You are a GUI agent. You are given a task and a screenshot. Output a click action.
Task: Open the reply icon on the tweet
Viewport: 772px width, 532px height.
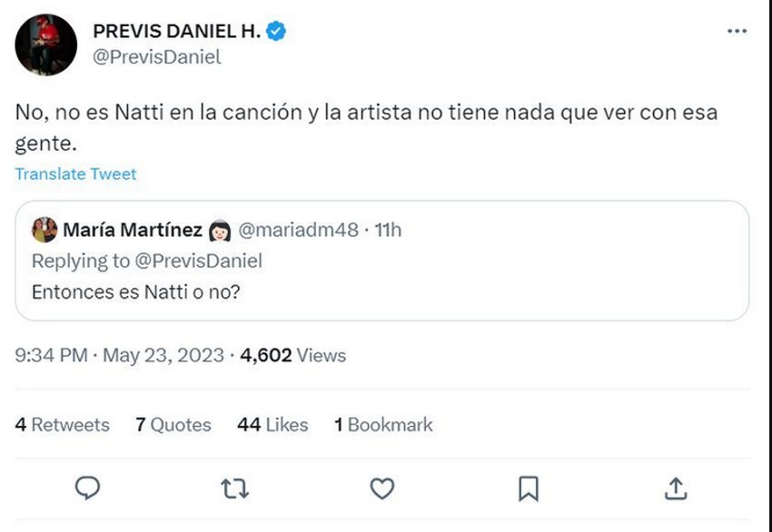pyautogui.click(x=86, y=488)
